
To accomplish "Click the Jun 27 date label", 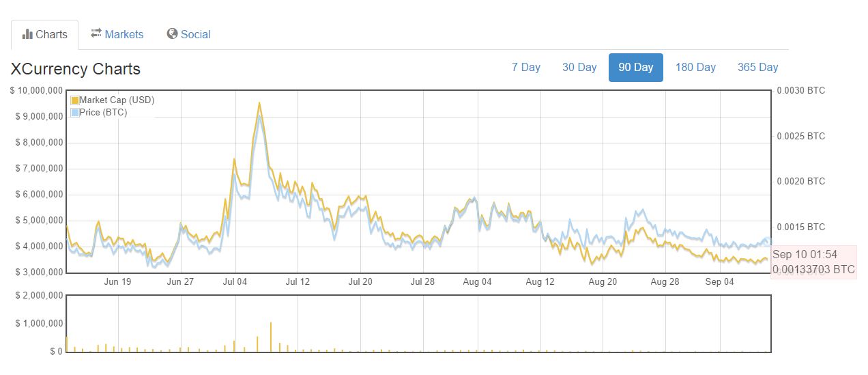I will pos(180,281).
